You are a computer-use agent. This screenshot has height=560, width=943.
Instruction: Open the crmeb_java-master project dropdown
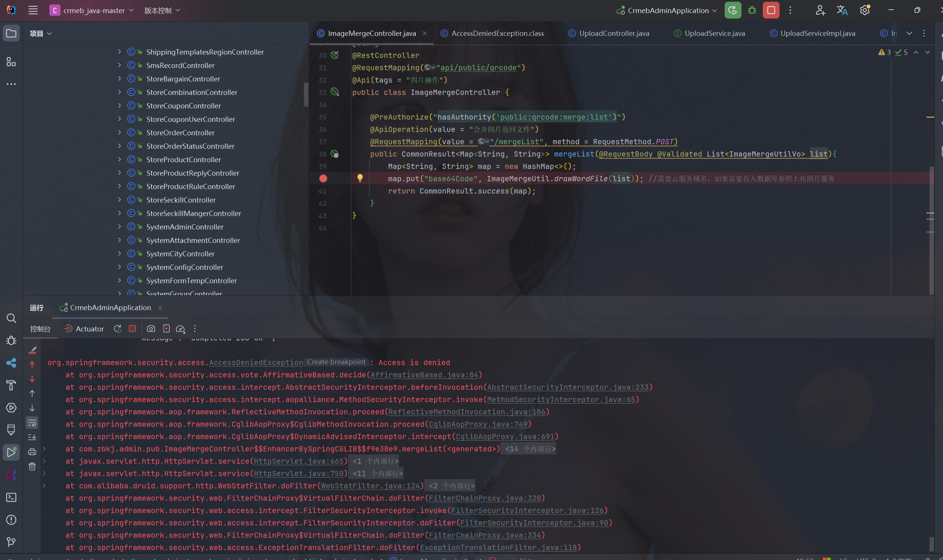[x=93, y=10]
